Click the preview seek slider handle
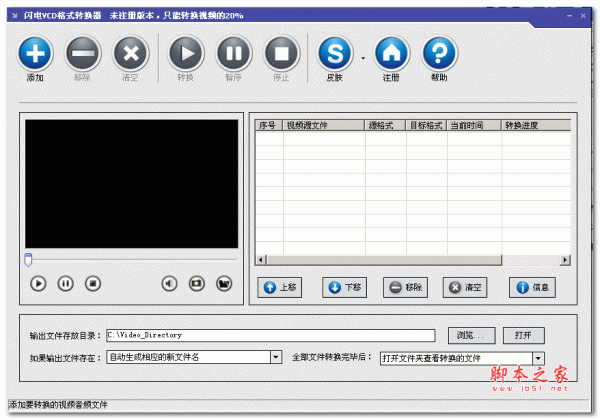The width and height of the screenshot is (600, 420). tap(28, 259)
